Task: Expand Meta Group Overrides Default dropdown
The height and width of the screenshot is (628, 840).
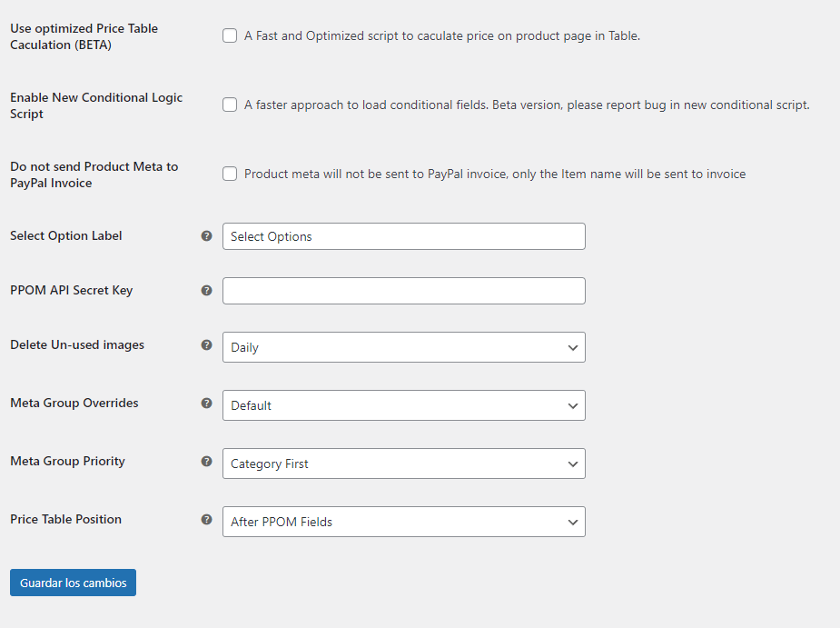Action: [x=404, y=405]
